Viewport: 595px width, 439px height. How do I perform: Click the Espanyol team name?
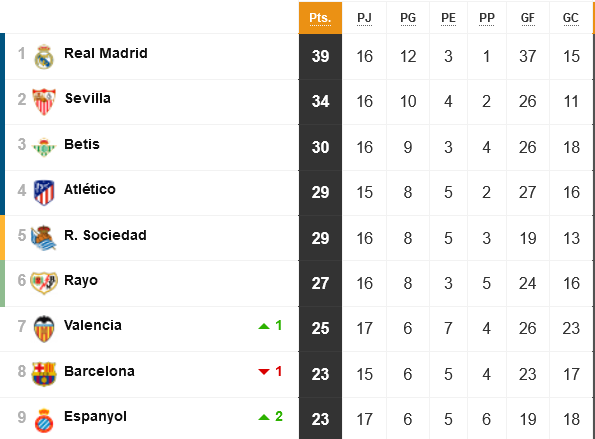(95, 417)
